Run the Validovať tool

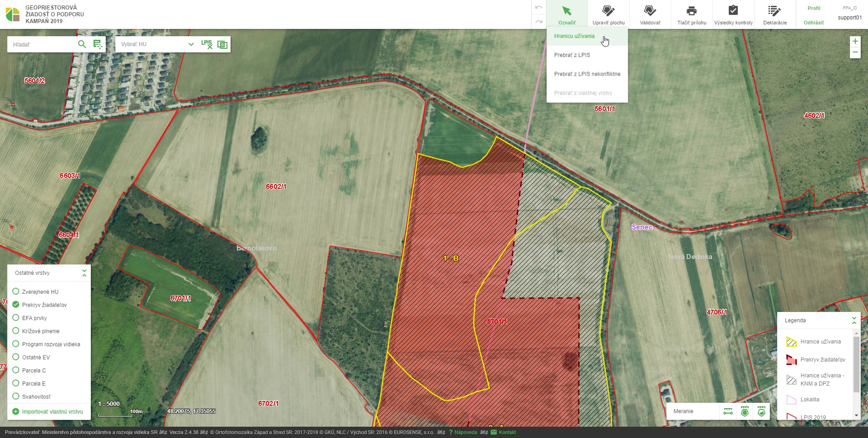pos(650,14)
